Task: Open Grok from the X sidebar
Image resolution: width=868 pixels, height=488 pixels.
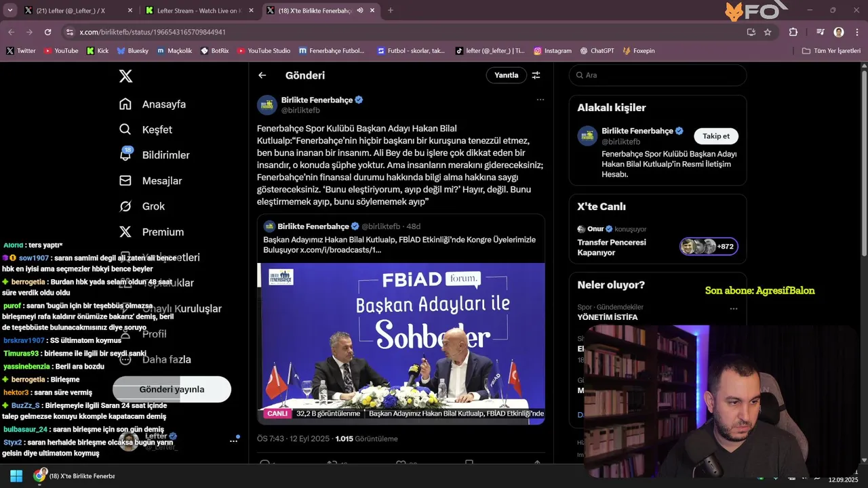Action: (x=142, y=206)
